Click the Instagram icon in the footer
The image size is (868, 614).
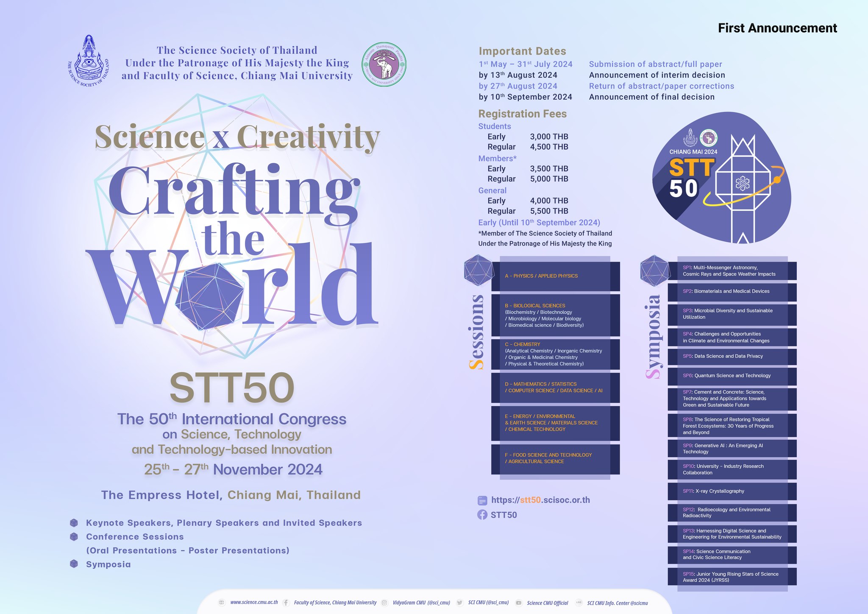click(x=384, y=603)
